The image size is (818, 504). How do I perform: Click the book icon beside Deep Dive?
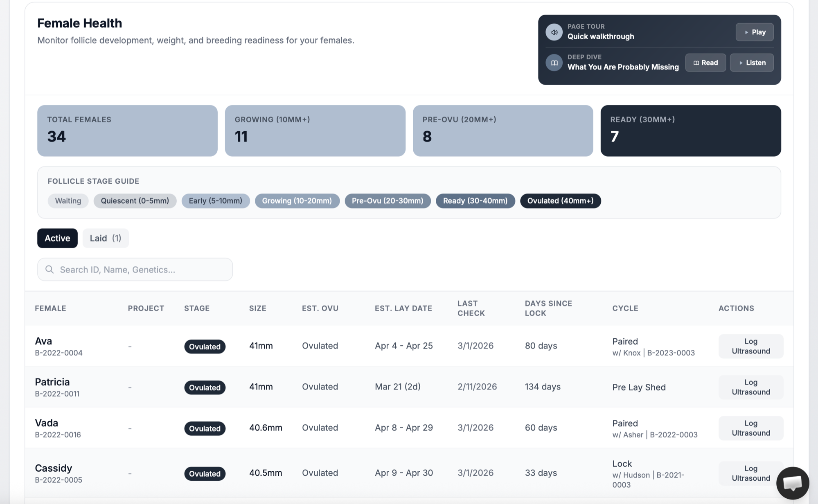[554, 63]
